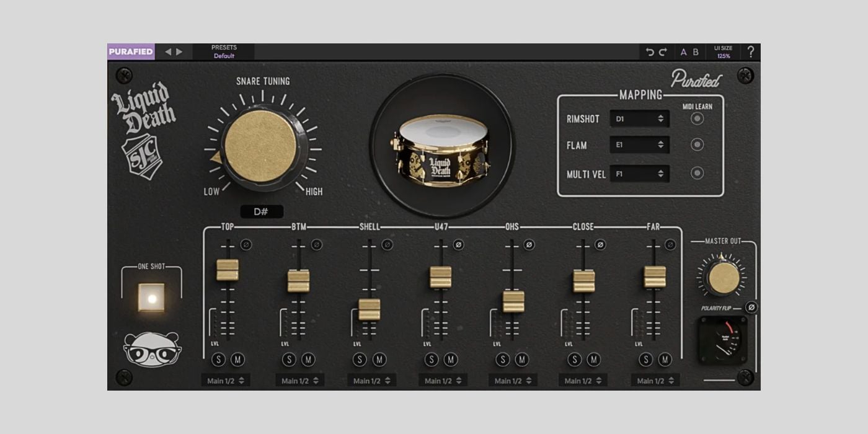Select B comparison state

coord(696,52)
